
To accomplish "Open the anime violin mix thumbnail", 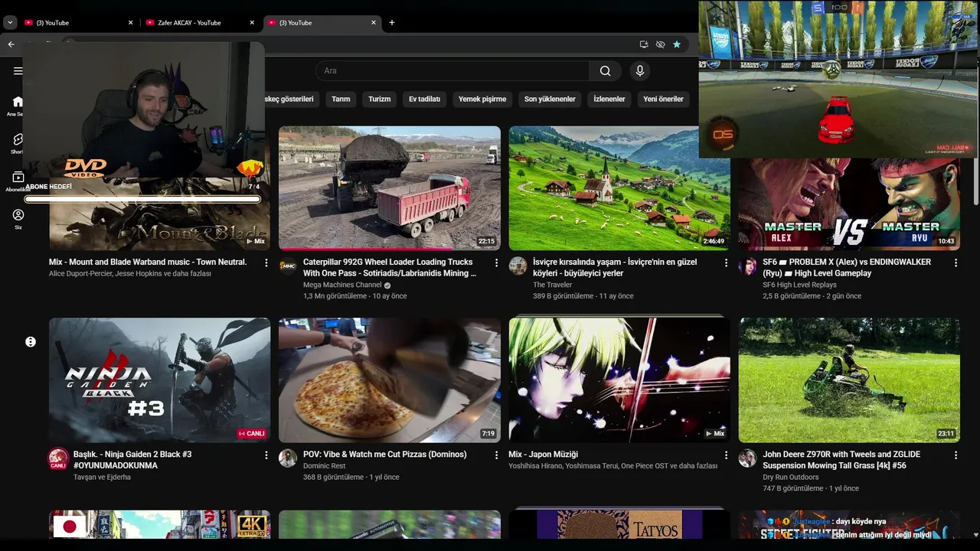I will pos(619,380).
